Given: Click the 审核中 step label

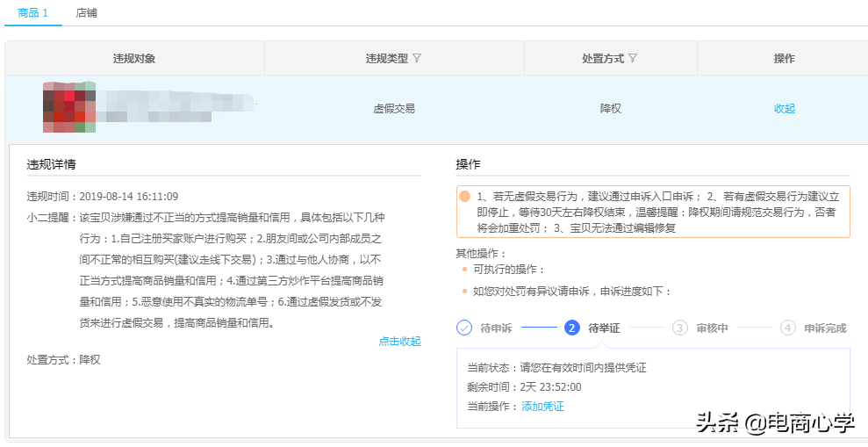Looking at the screenshot, I should (x=712, y=328).
